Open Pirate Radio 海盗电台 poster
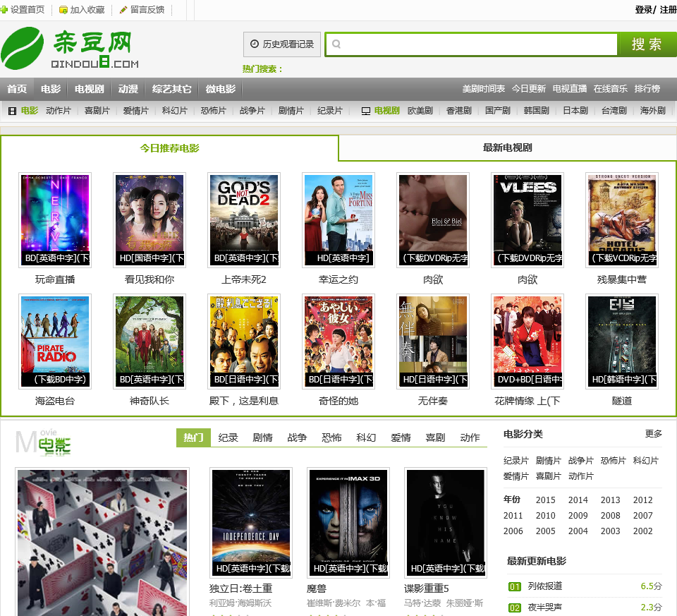677x616 pixels. tap(55, 342)
